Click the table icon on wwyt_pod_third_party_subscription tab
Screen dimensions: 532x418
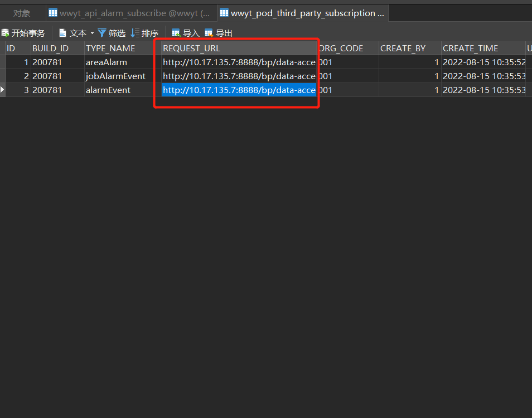[224, 13]
